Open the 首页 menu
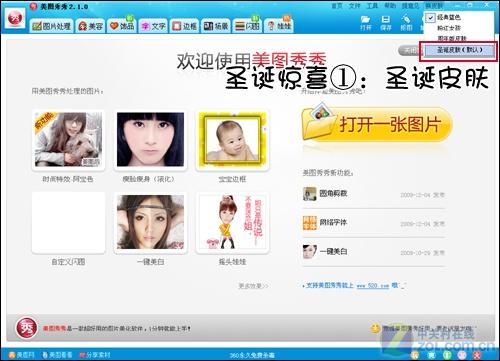The image size is (500, 361). tap(337, 6)
